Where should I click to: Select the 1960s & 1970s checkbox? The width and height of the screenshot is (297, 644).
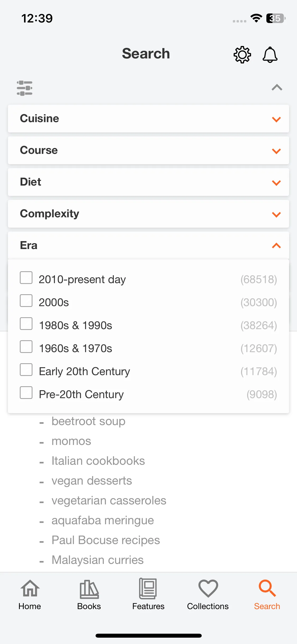26,347
